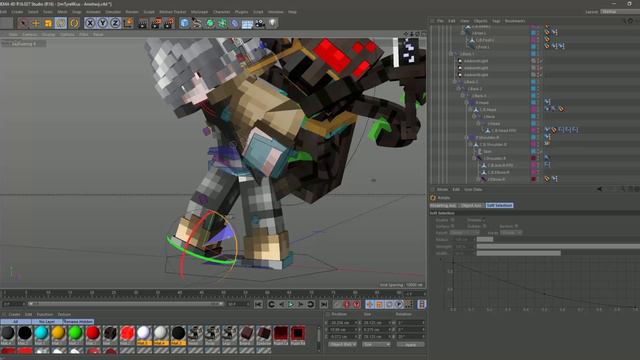
Task: Toggle Rotation keyframe recording
Action: pyautogui.click(x=389, y=304)
